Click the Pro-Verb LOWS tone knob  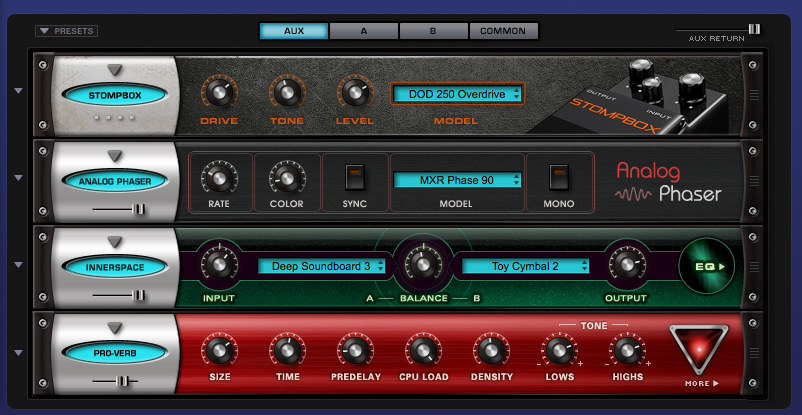tap(559, 351)
